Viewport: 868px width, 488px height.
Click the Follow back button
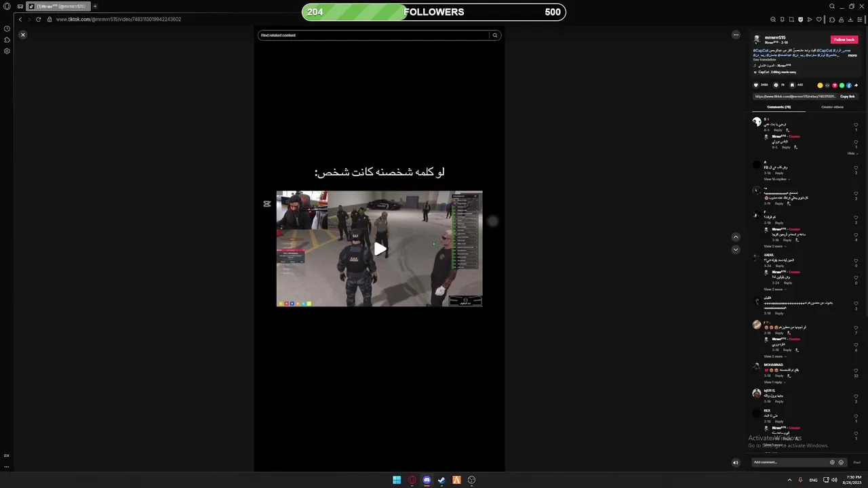(x=844, y=39)
